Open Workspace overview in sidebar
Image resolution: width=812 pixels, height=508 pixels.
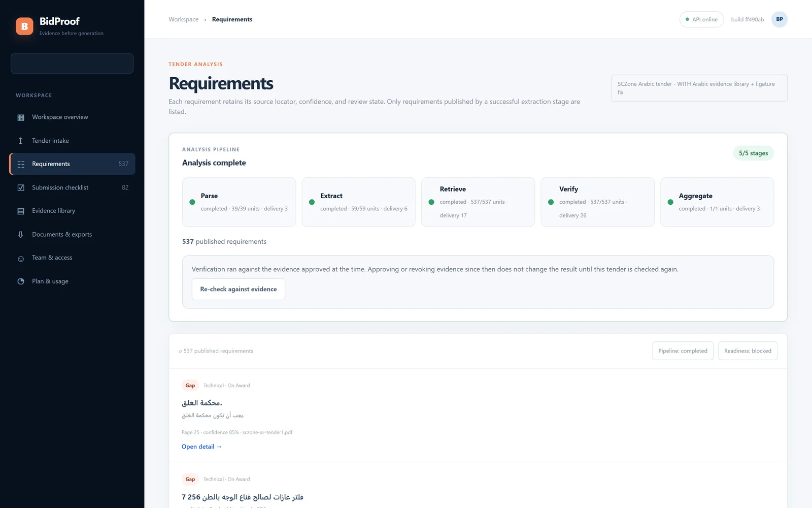[72, 117]
